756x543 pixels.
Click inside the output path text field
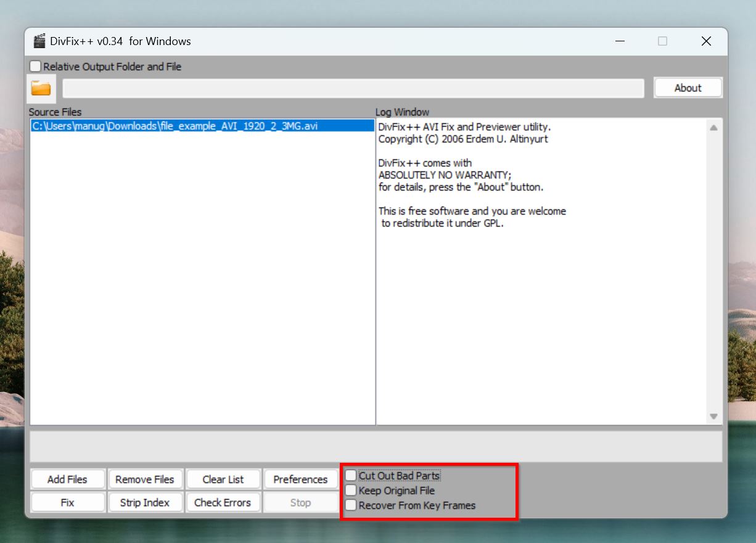(x=353, y=88)
